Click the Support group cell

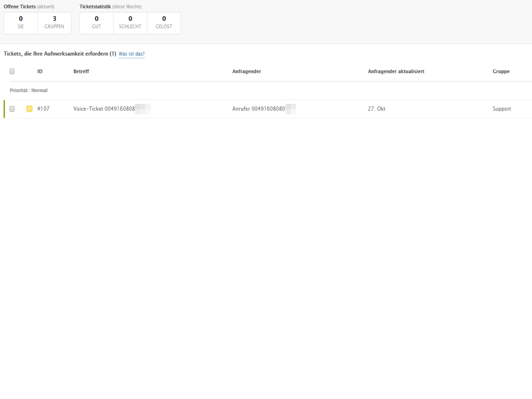coord(501,109)
